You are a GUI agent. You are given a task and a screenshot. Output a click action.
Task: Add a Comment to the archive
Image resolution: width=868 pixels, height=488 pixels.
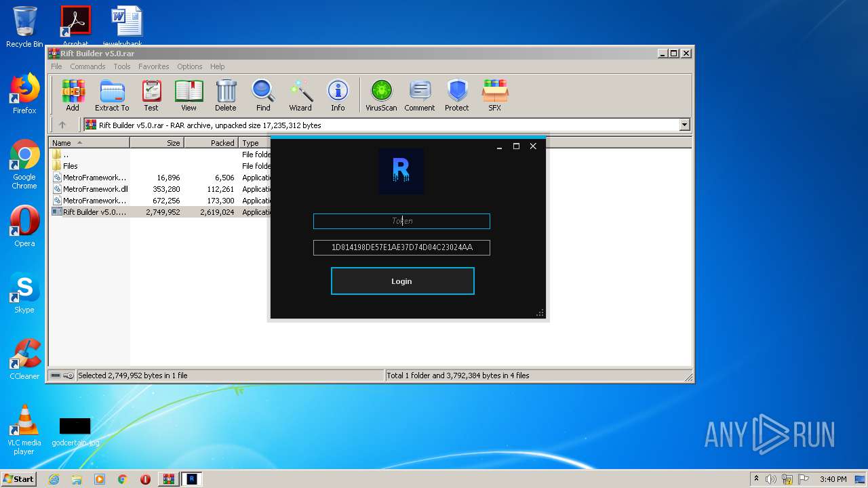tap(420, 95)
